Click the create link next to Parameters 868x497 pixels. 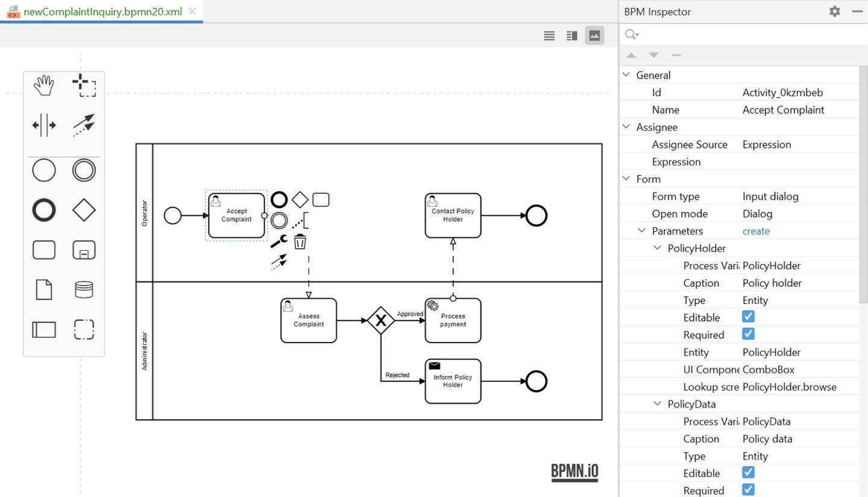(x=756, y=231)
